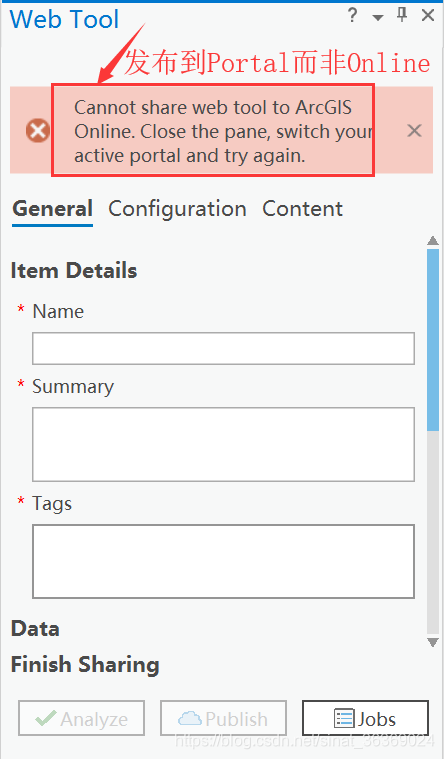Screen dimensions: 444x759
Task: Switch to the Configuration tab
Action: point(177,209)
